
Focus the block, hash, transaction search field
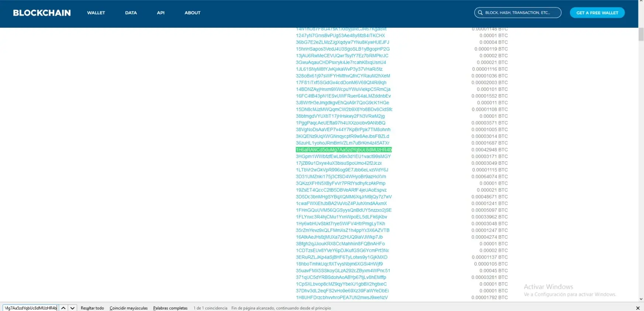click(518, 13)
